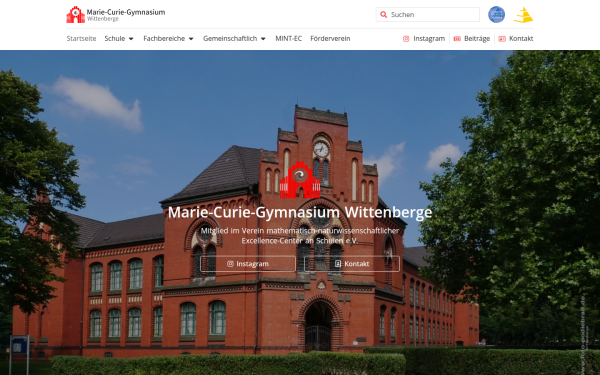The height and width of the screenshot is (375, 600).
Task: Click the contact icon inside hero Kontakt button
Action: 338,264
